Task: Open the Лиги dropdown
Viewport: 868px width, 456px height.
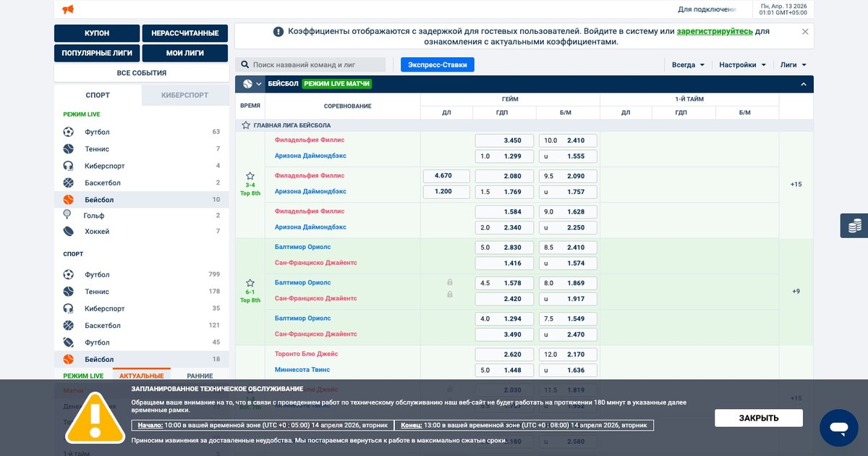Action: [x=793, y=65]
